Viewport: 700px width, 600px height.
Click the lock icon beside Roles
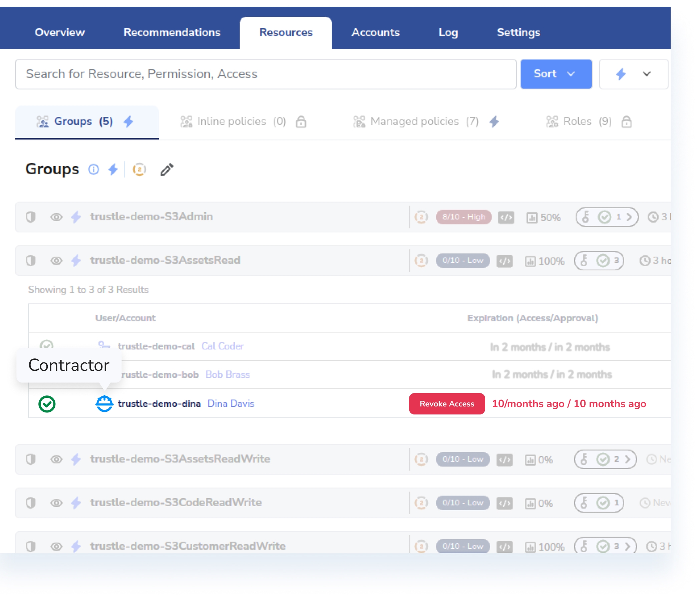626,121
